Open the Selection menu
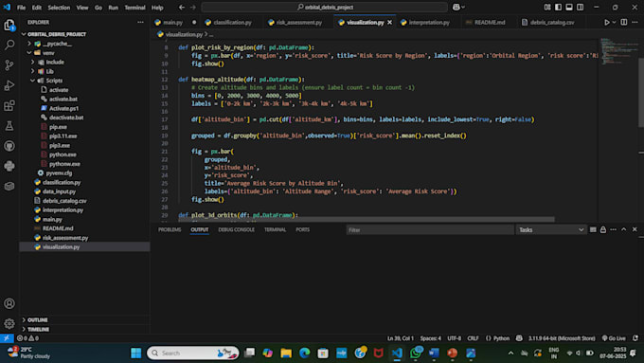Viewport: 644px width, 363px height. (59, 8)
